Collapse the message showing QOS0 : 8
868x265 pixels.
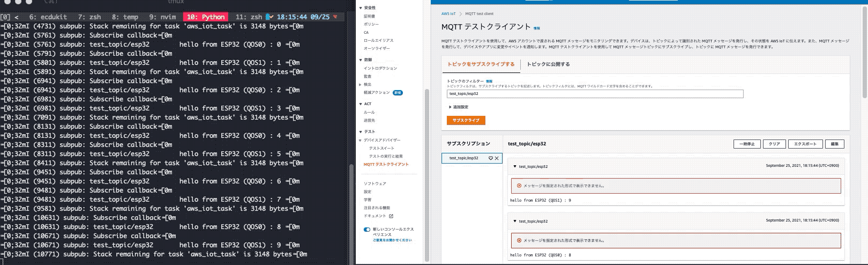(515, 221)
